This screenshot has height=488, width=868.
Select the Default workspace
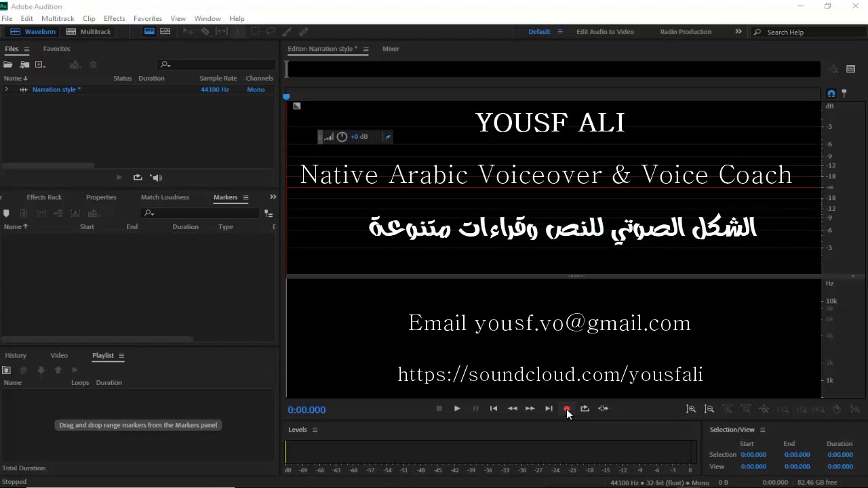(x=539, y=32)
